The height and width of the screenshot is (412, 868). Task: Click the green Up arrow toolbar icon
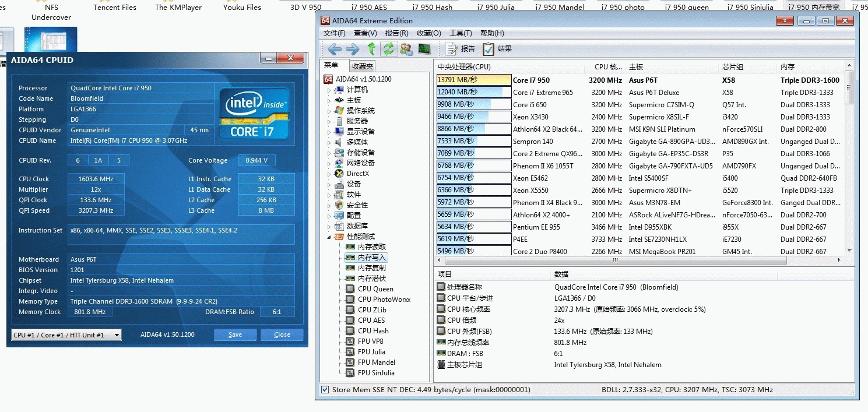point(371,49)
